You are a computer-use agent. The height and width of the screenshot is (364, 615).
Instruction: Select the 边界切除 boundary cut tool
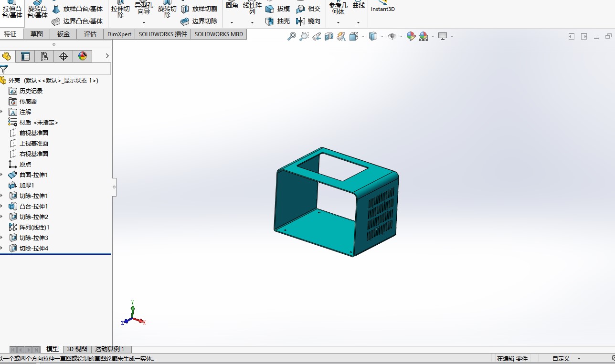(199, 21)
